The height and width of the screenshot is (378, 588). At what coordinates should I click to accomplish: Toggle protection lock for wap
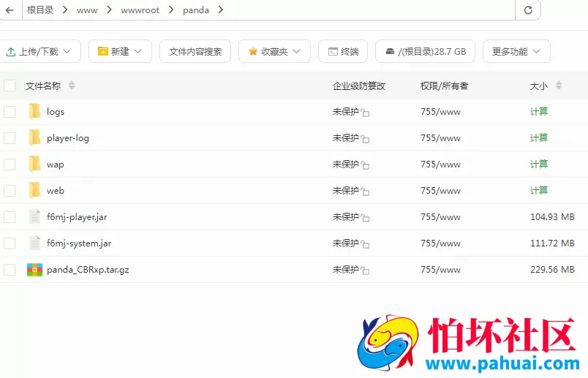[365, 165]
